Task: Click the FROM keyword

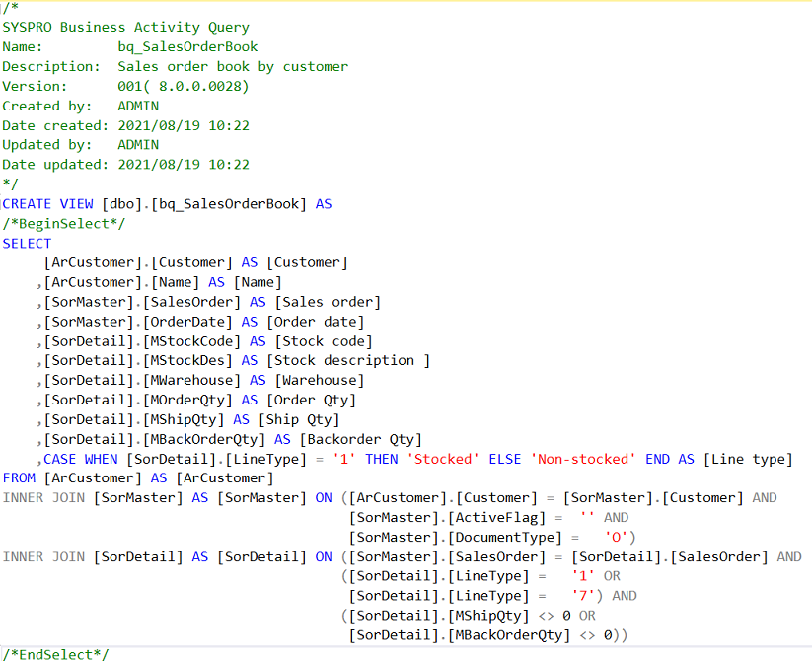Action: (x=19, y=478)
